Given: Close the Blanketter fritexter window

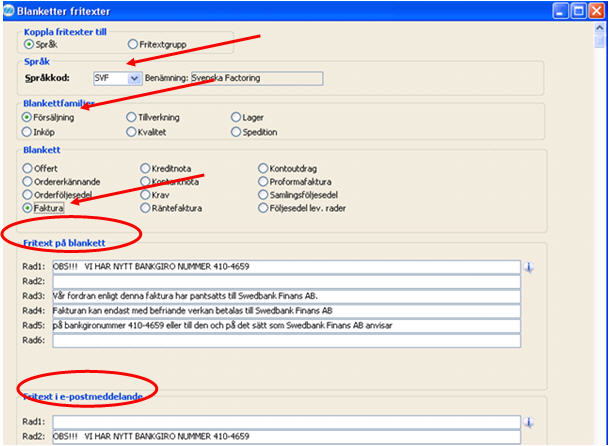Looking at the screenshot, I should [598, 9].
